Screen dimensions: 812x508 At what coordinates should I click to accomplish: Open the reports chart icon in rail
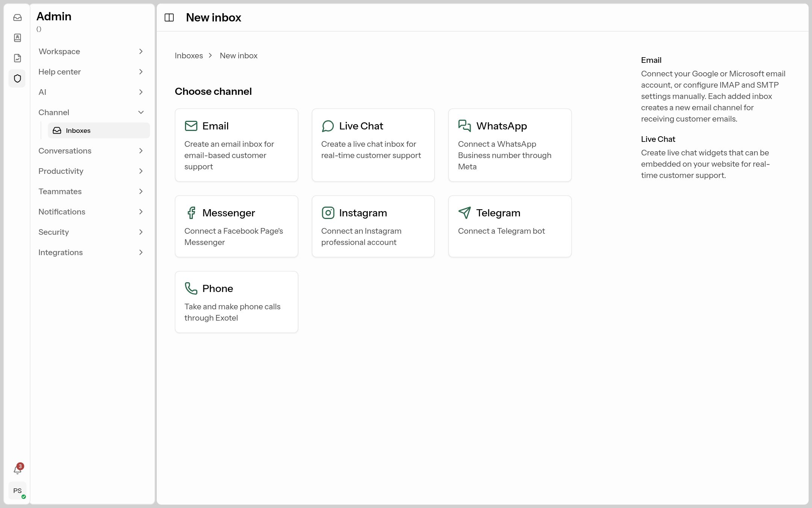[17, 58]
